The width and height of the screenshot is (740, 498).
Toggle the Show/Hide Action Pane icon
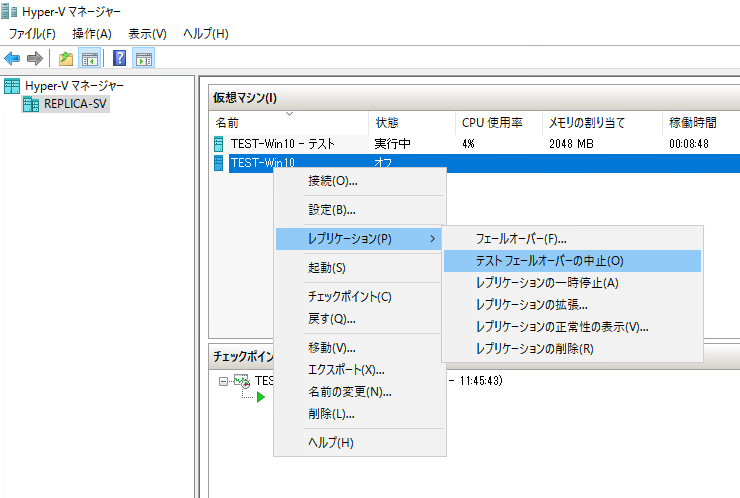[143, 59]
